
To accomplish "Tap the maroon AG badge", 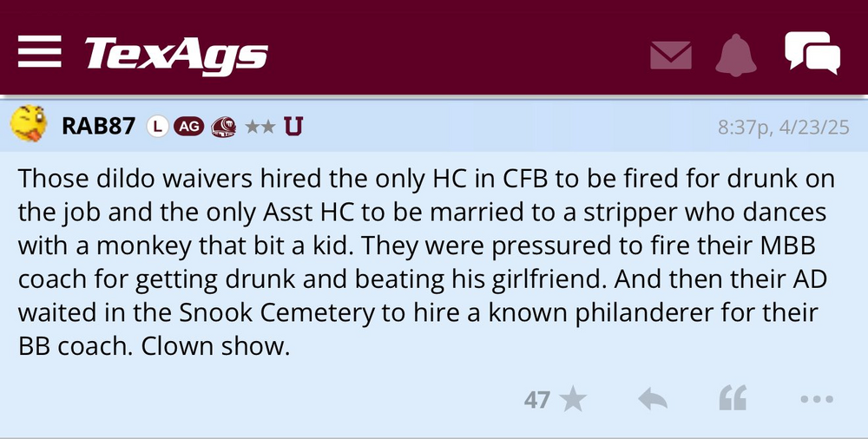I will [x=188, y=127].
